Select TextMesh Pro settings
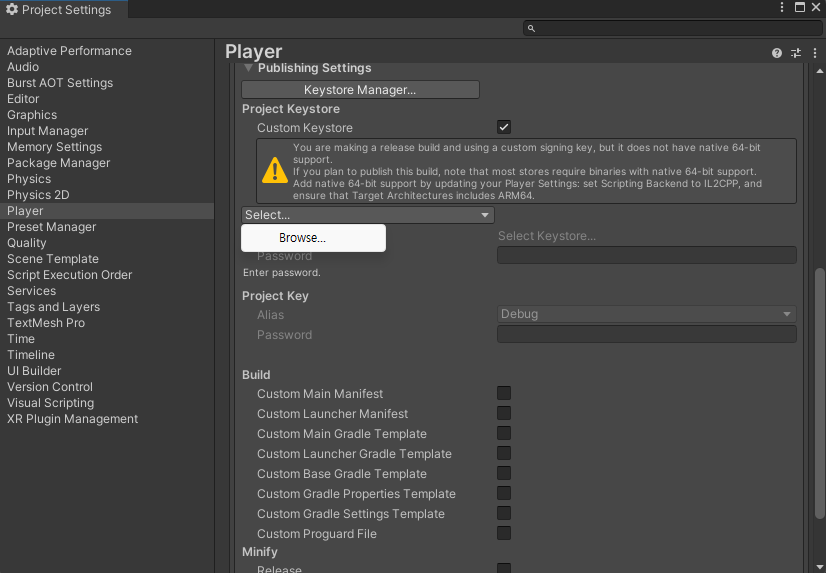 [46, 323]
